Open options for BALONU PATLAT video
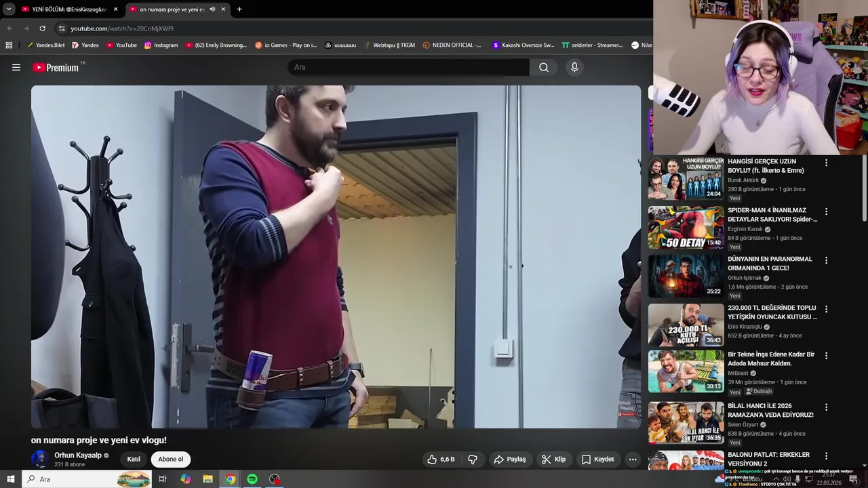 [826, 455]
